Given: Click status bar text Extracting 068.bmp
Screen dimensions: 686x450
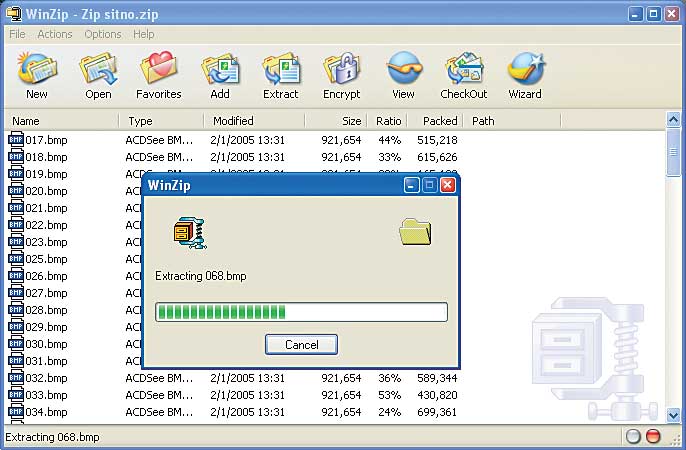Looking at the screenshot, I should [52, 437].
